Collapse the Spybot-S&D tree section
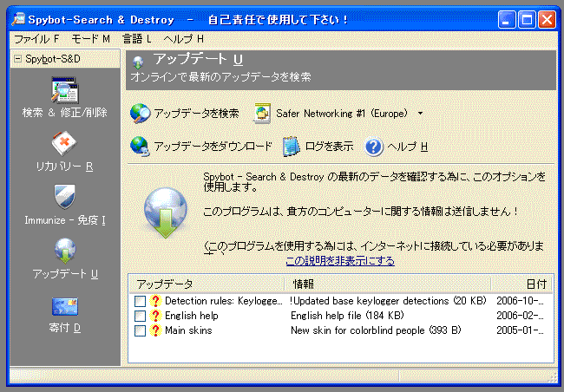Viewport: 564px width, 392px height. pyautogui.click(x=17, y=59)
